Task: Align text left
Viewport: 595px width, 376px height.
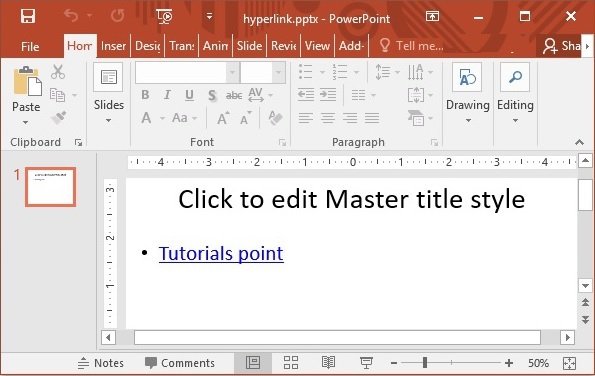Action: coord(305,118)
